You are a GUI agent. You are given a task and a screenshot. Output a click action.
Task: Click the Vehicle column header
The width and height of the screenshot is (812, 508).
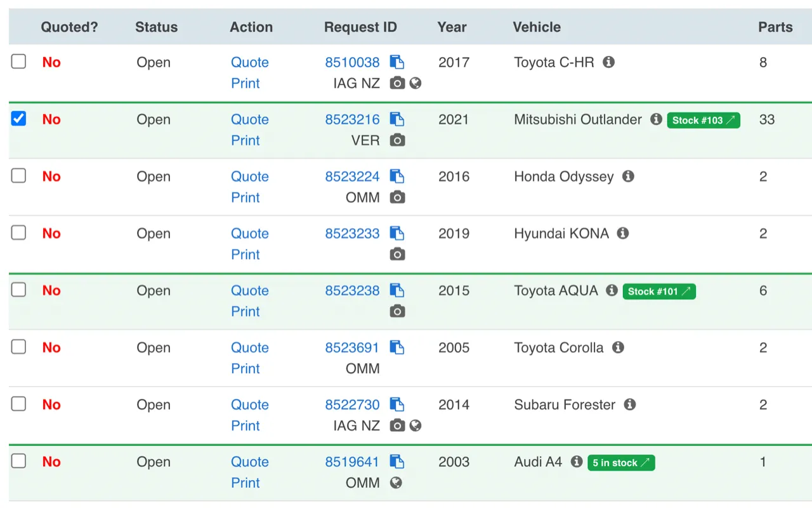pos(537,27)
